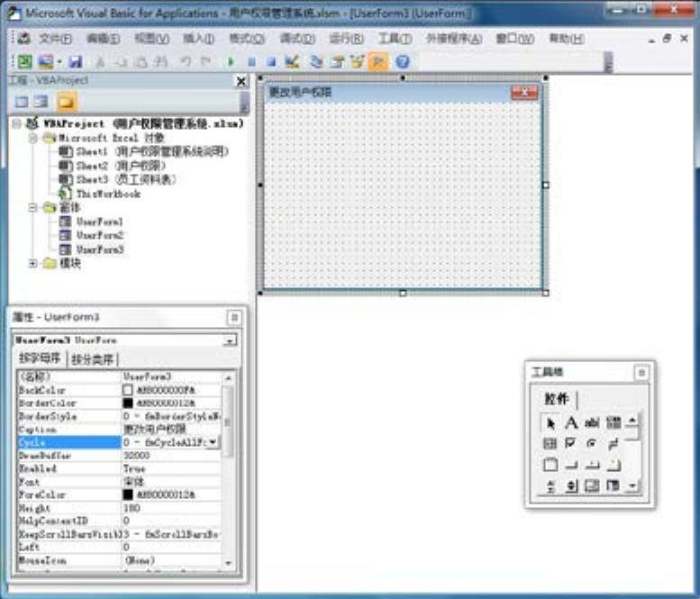Open the 文件(F) menu

coord(55,39)
